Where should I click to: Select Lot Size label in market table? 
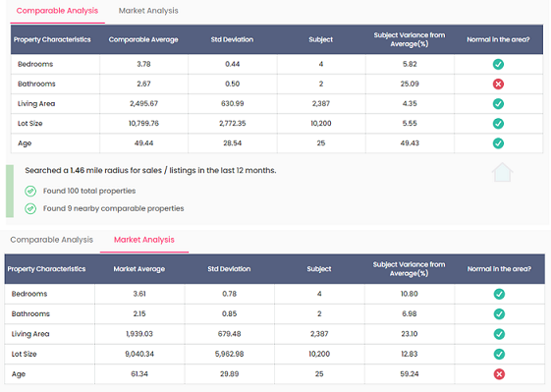[x=24, y=354]
